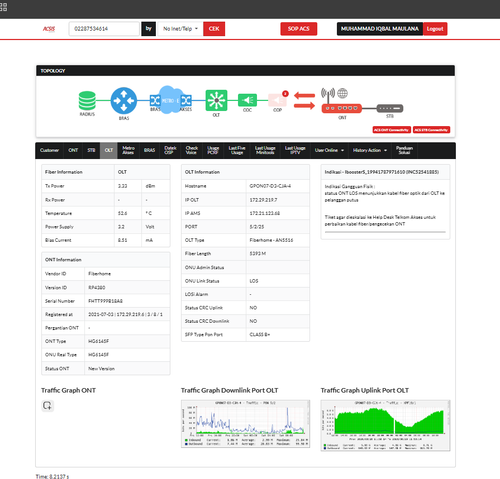Viewport: 500px width, 479px height.
Task: Expand the History Action dropdown menu
Action: pyautogui.click(x=370, y=150)
